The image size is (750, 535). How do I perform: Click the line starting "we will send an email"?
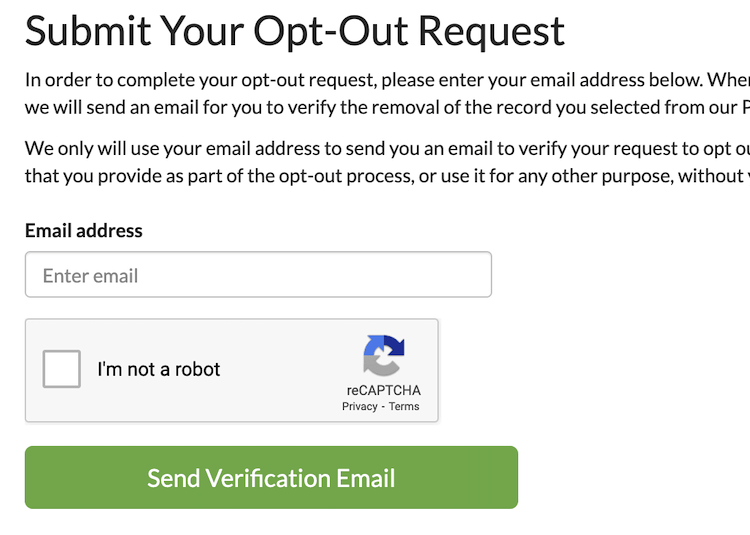click(387, 108)
